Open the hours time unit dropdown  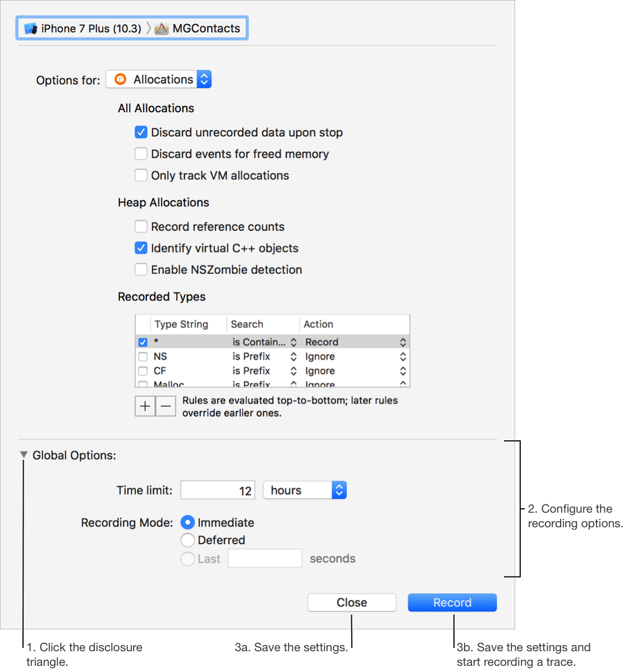[x=338, y=490]
